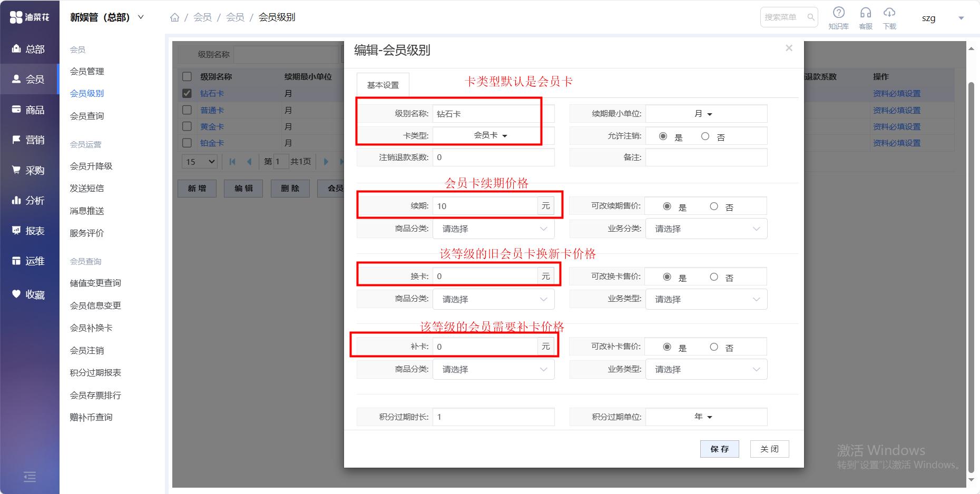Go to first page in pagination
Screen dimensions: 980x494
click(232, 162)
